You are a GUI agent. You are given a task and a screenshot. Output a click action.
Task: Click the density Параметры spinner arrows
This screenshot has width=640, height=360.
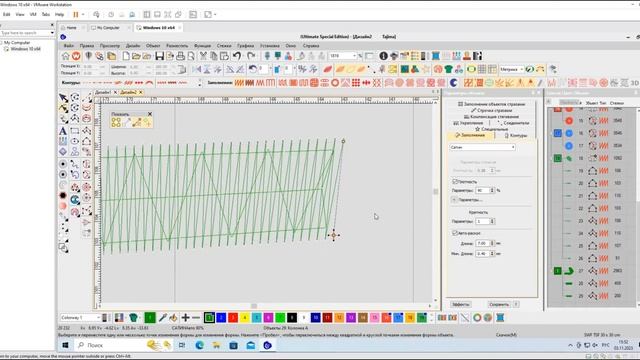[x=492, y=190]
